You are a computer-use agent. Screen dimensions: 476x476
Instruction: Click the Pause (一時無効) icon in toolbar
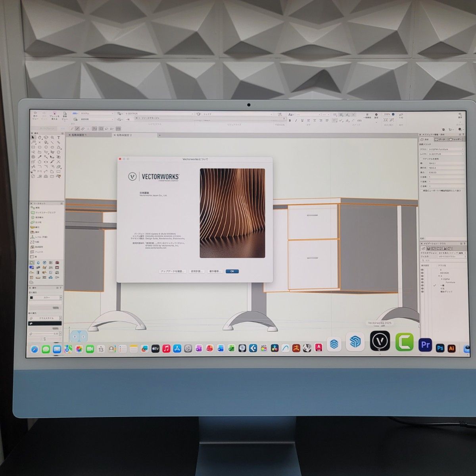tap(367, 115)
